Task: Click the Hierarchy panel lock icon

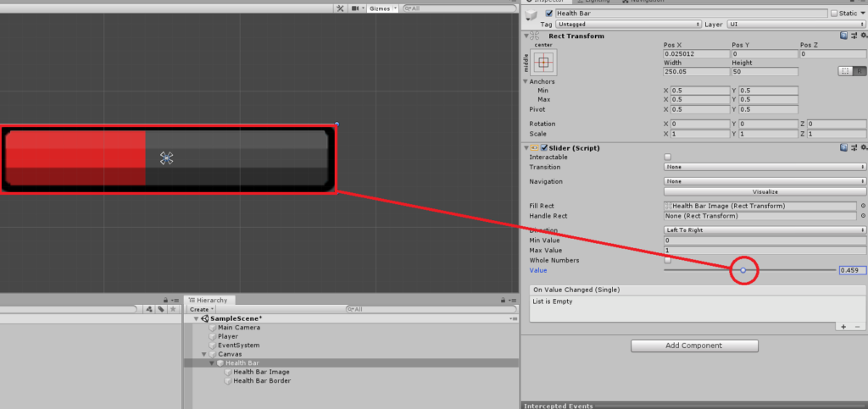Action: point(500,300)
